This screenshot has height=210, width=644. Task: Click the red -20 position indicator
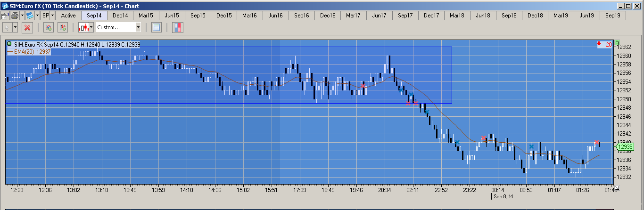click(x=604, y=44)
